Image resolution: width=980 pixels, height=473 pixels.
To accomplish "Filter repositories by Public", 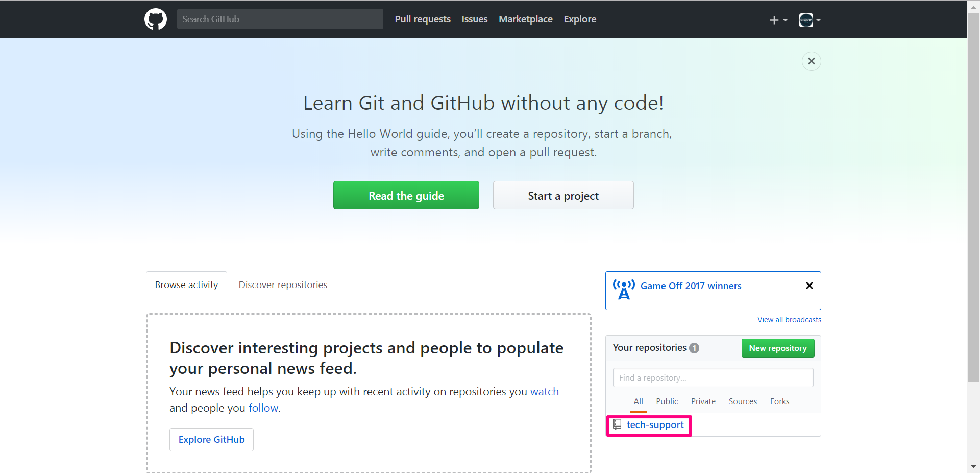I will [x=667, y=401].
